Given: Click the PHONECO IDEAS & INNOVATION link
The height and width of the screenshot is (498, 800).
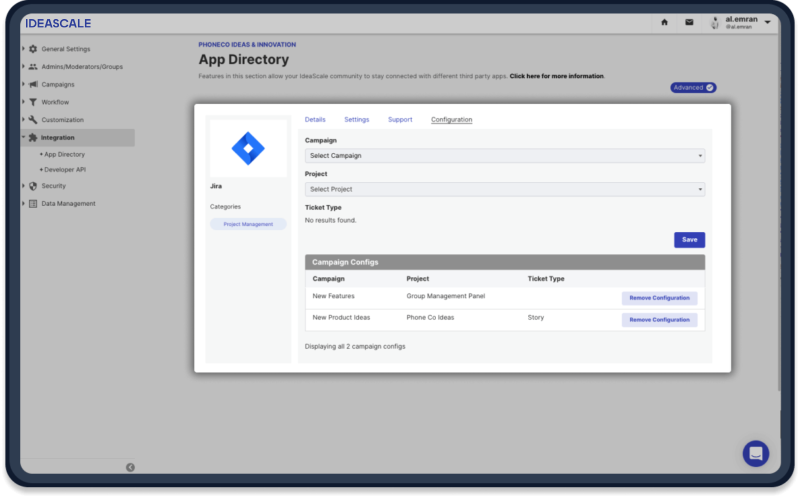Looking at the screenshot, I should 247,45.
